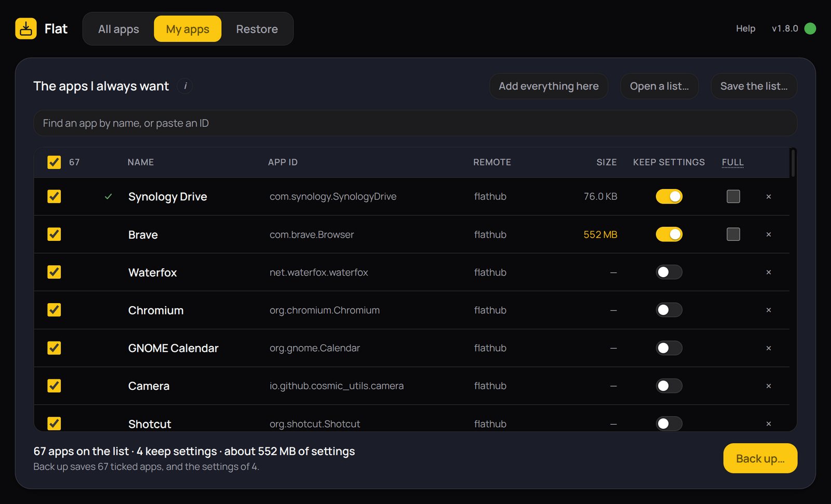This screenshot has height=504, width=831.
Task: Tick the Full checkbox for Synology Drive
Action: [733, 196]
